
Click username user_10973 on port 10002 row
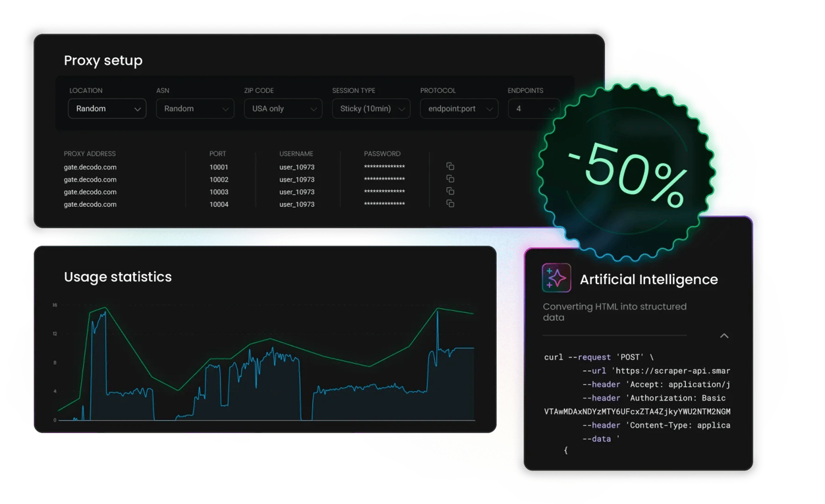tap(297, 180)
